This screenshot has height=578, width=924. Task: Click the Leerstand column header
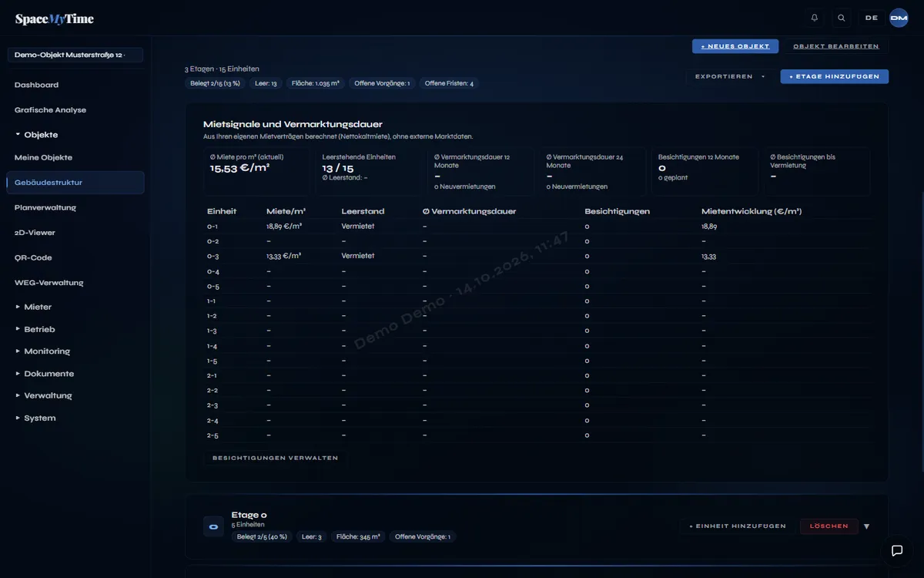(363, 211)
